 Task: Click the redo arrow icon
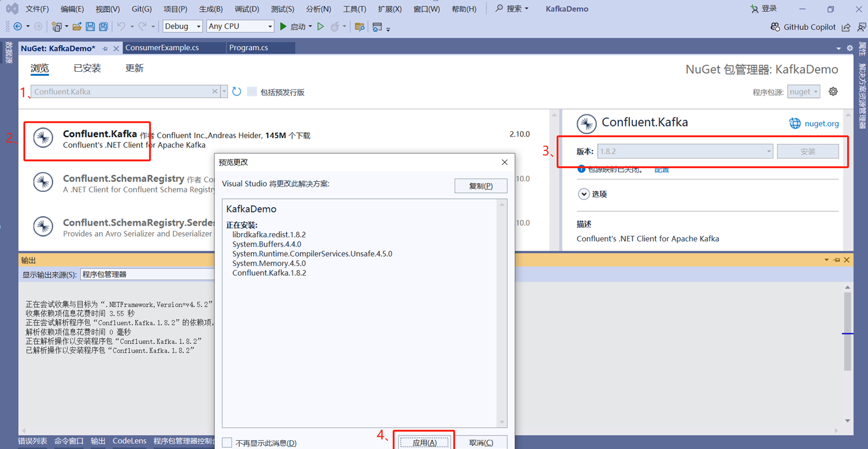tap(142, 27)
